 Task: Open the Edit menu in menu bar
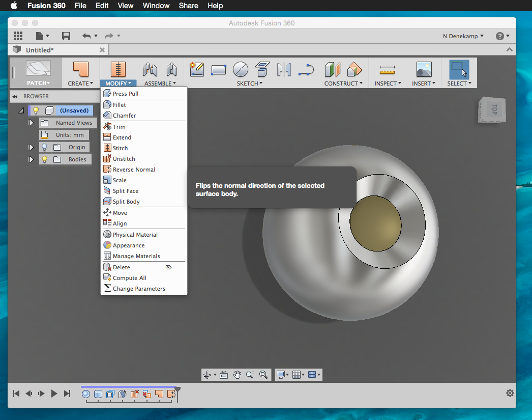click(x=102, y=6)
